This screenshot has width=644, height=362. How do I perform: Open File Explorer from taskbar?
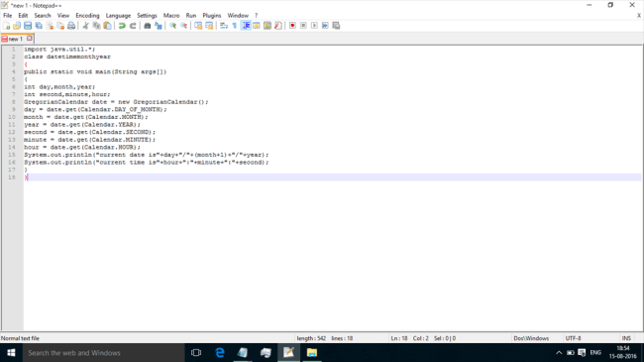tap(312, 352)
